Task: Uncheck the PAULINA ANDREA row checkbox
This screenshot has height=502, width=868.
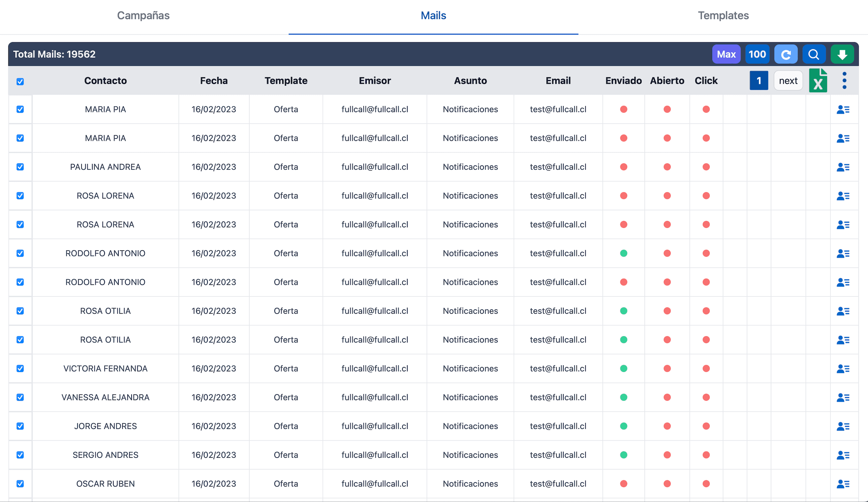Action: 20,167
